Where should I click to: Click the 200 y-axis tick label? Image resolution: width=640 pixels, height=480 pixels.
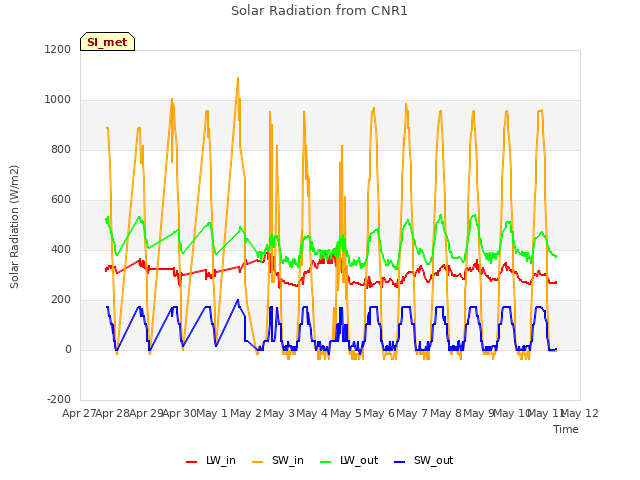click(61, 299)
